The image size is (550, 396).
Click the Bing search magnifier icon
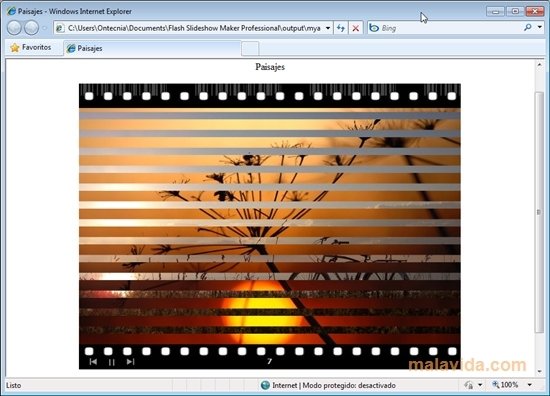click(x=527, y=27)
